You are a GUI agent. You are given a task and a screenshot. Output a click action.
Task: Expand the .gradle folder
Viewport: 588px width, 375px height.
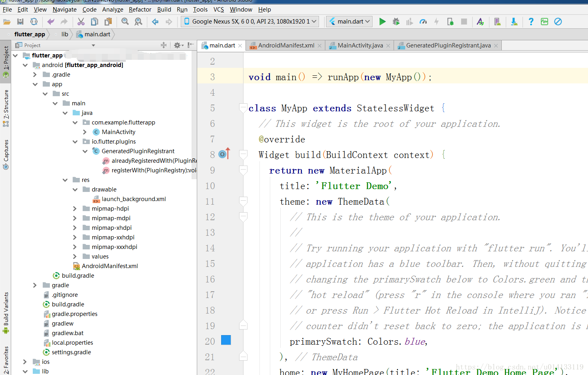pyautogui.click(x=35, y=75)
